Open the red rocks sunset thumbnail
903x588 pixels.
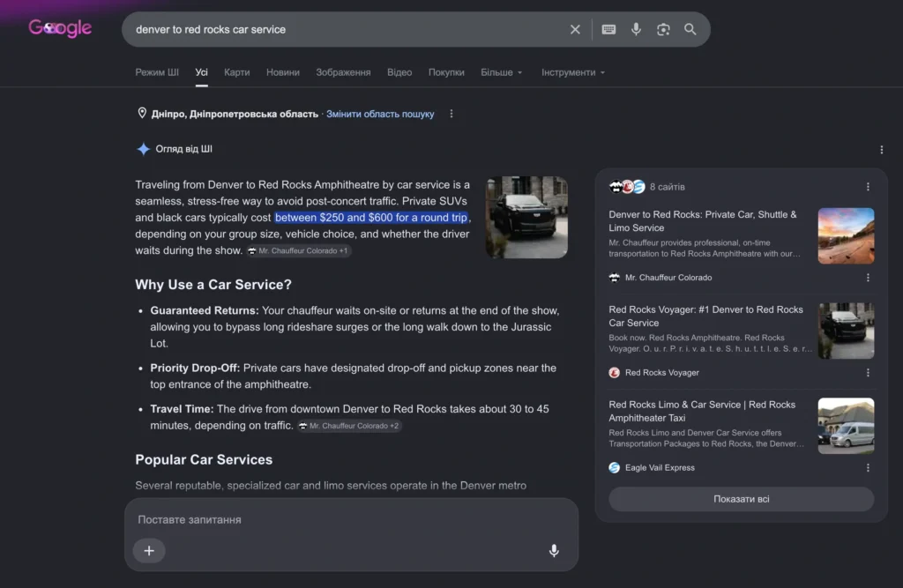(x=846, y=236)
